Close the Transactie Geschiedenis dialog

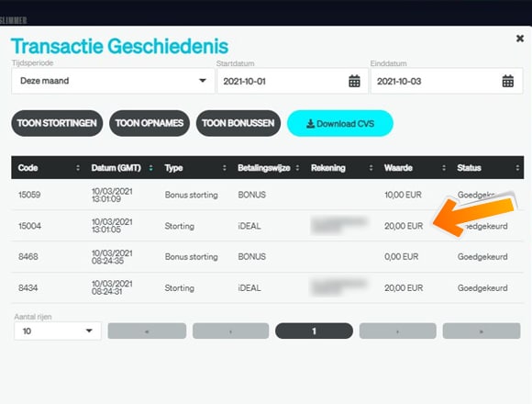520,39
